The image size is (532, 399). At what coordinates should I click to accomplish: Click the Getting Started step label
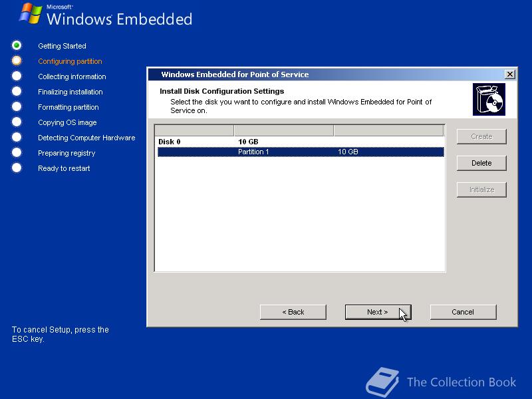[62, 46]
